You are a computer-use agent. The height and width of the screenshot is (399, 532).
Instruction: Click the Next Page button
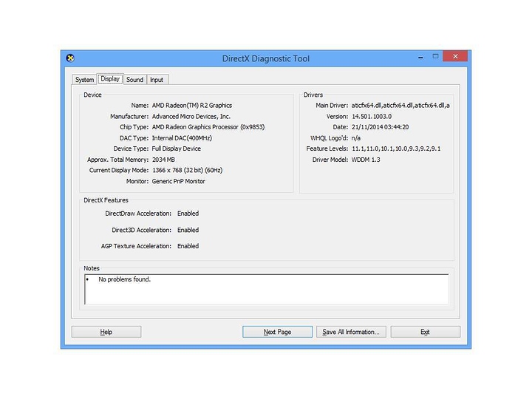277,332
